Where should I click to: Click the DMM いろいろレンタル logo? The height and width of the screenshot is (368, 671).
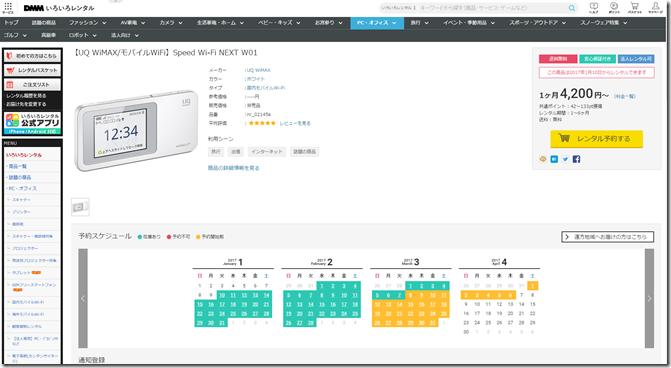(59, 8)
